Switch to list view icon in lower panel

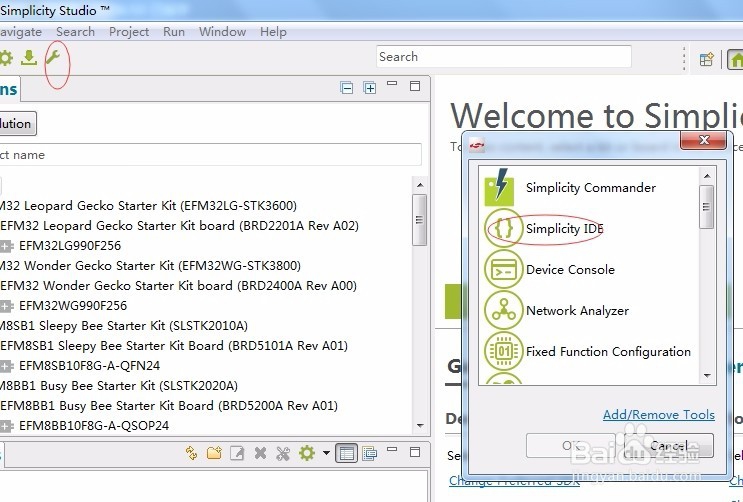[x=346, y=453]
